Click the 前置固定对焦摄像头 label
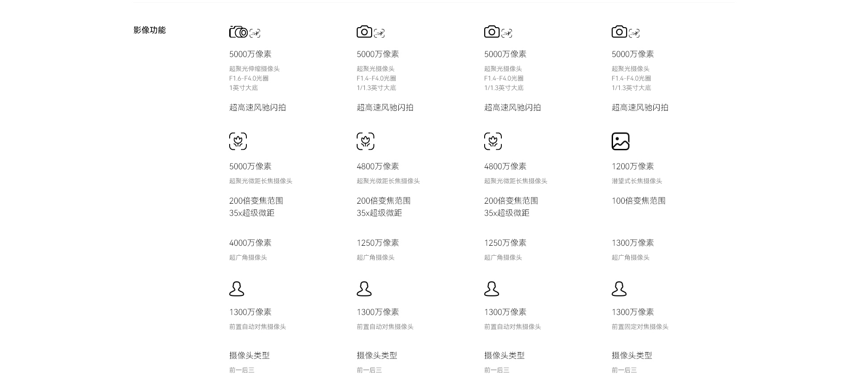The width and height of the screenshot is (868, 391). click(x=640, y=327)
